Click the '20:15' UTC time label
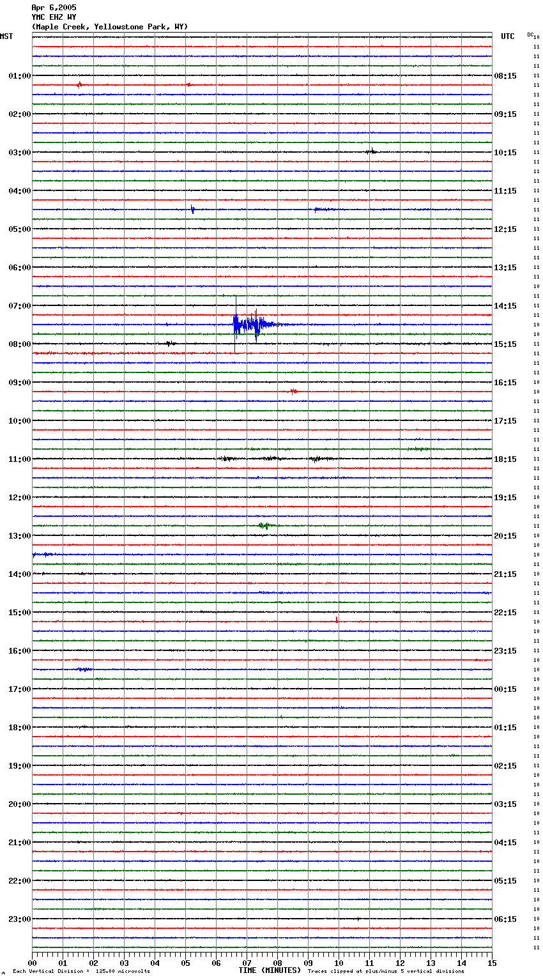 (505, 536)
